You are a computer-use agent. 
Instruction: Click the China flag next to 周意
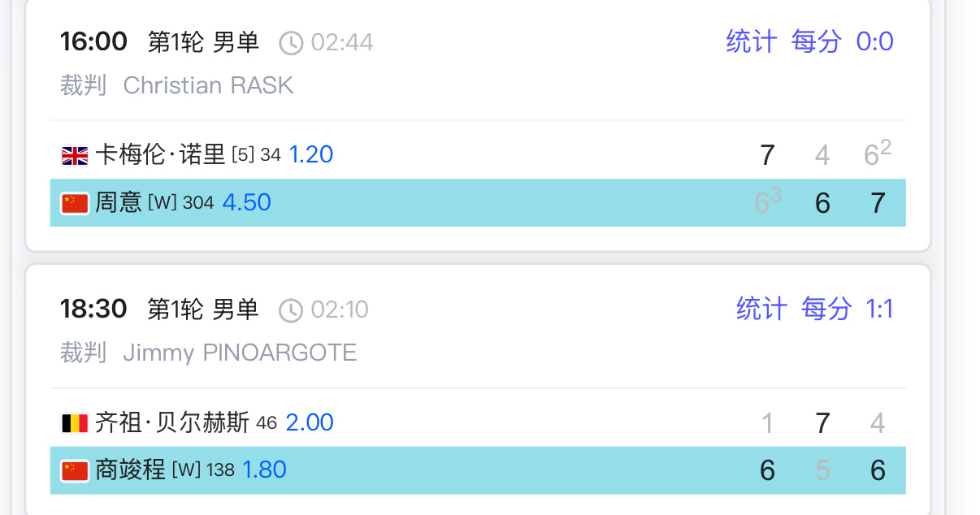tap(75, 203)
